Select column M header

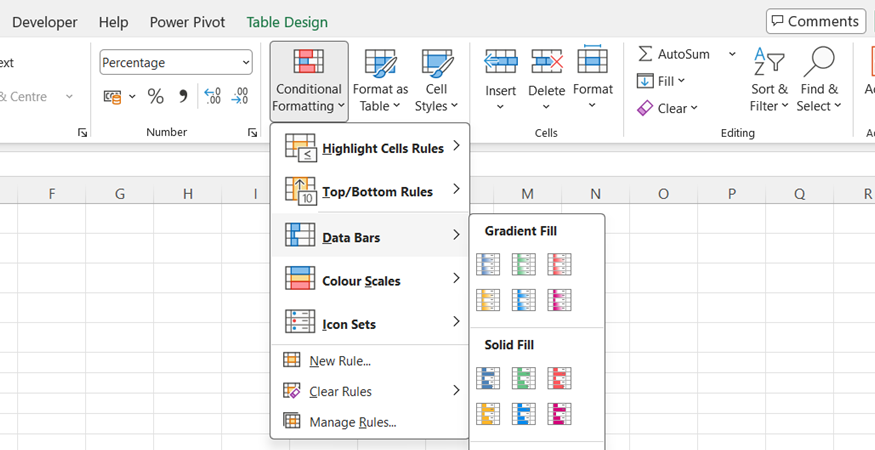coord(527,194)
